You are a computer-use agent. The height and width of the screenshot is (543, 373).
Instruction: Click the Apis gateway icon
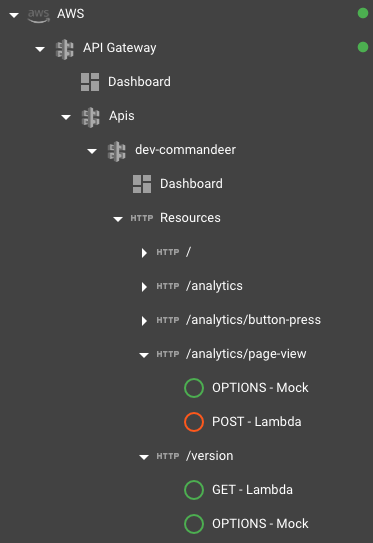pos(90,117)
